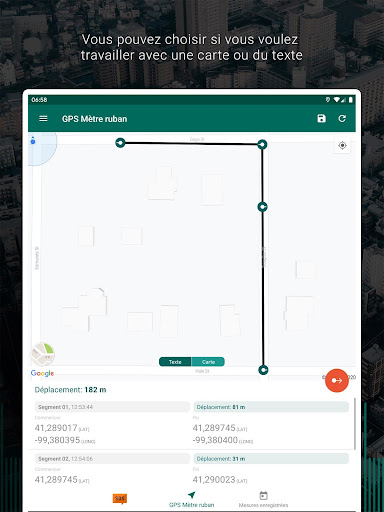Switch to Texte view
This screenshot has width=384, height=512.
click(x=175, y=362)
